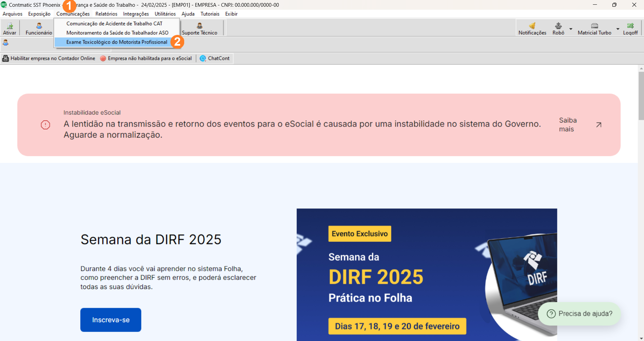
Task: Click the scrollbar down arrow
Action: (641, 338)
